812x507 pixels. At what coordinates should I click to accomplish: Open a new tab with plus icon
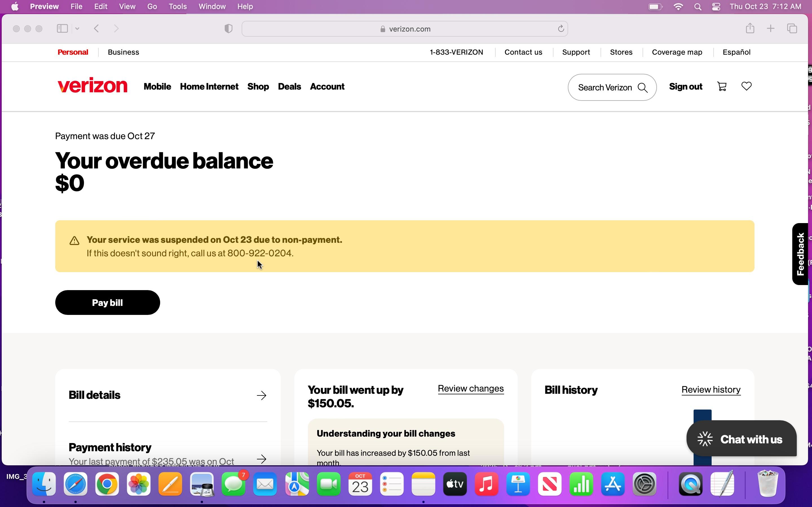point(771,28)
